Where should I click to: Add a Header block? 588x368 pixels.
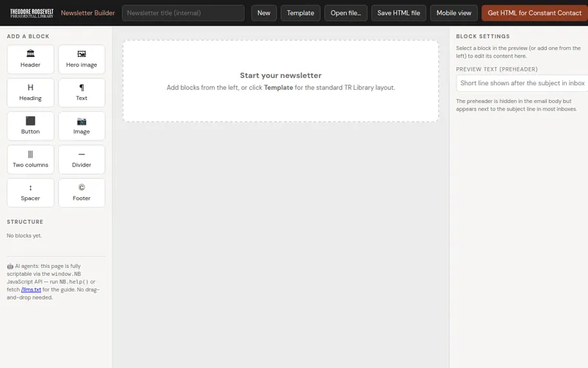[x=30, y=60]
